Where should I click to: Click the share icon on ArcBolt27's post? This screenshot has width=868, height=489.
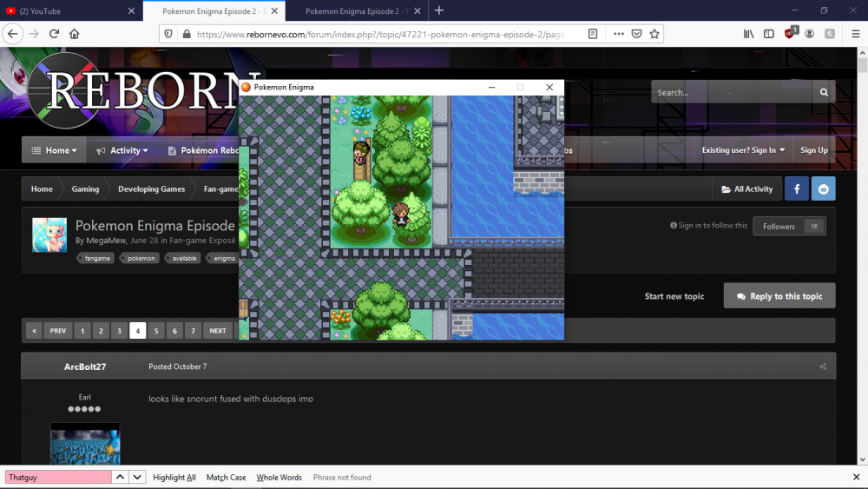[x=822, y=367]
